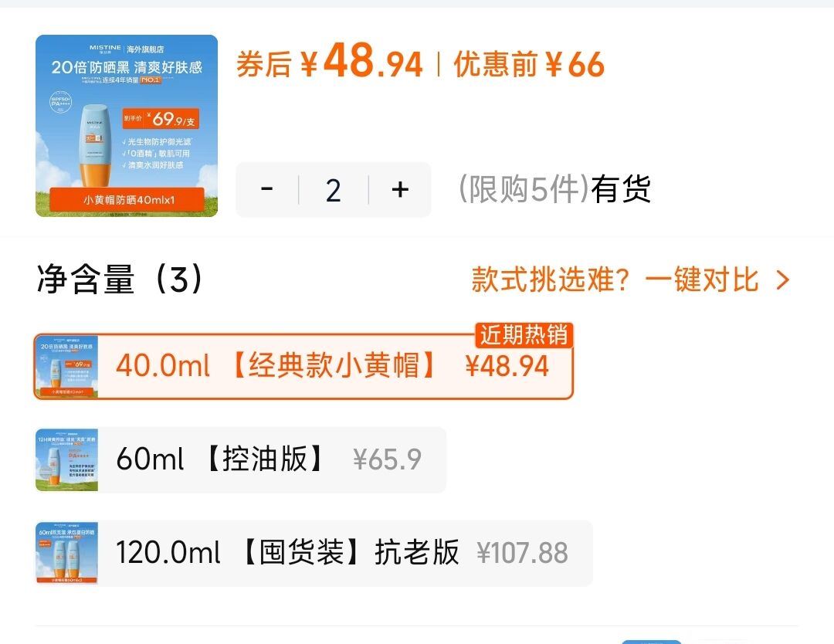Image resolution: width=834 pixels, height=644 pixels.
Task: Click the 优惠前 ¥66 original price
Action: 529,64
